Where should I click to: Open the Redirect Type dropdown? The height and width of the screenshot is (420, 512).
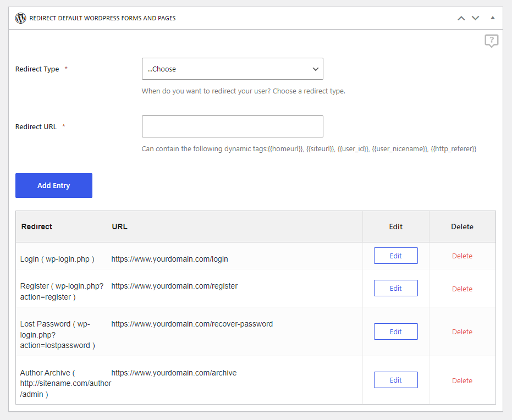point(233,69)
